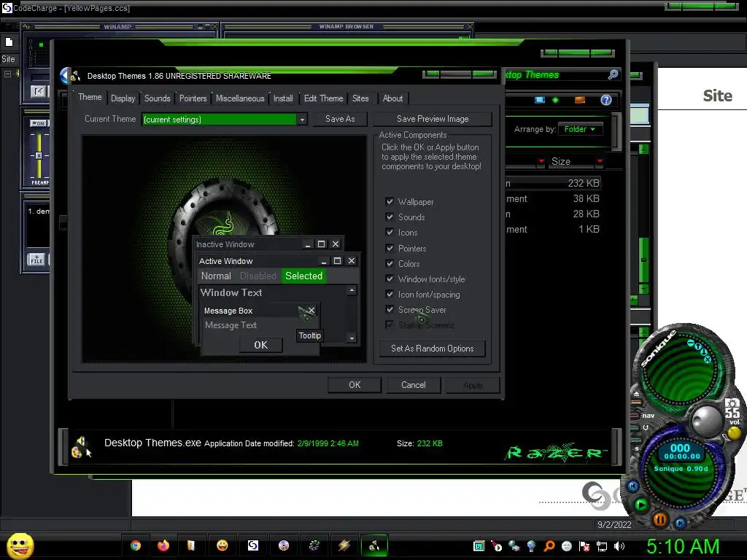This screenshot has height=560, width=747.
Task: Open the Edit Theme tab
Action: [x=323, y=98]
